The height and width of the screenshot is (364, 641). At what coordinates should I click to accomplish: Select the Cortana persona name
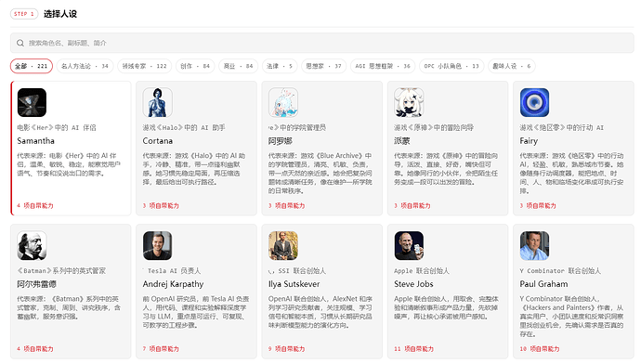coord(157,141)
